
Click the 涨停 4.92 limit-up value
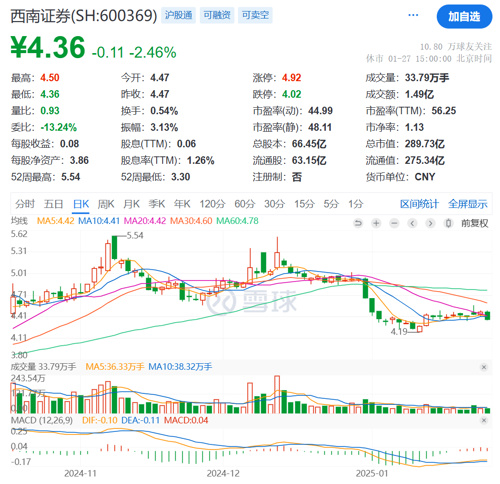click(291, 78)
